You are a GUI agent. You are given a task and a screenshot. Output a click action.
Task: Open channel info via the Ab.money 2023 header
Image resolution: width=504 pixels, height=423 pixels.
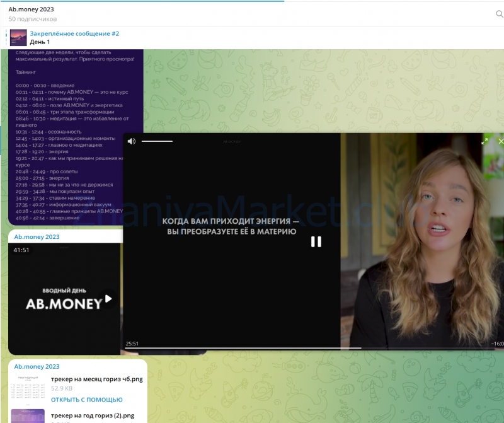(x=31, y=9)
